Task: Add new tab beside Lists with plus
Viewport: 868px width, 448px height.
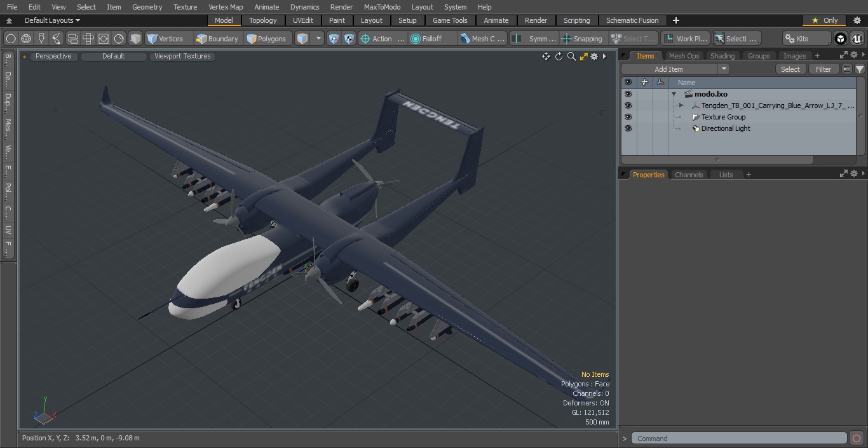Action: [749, 175]
